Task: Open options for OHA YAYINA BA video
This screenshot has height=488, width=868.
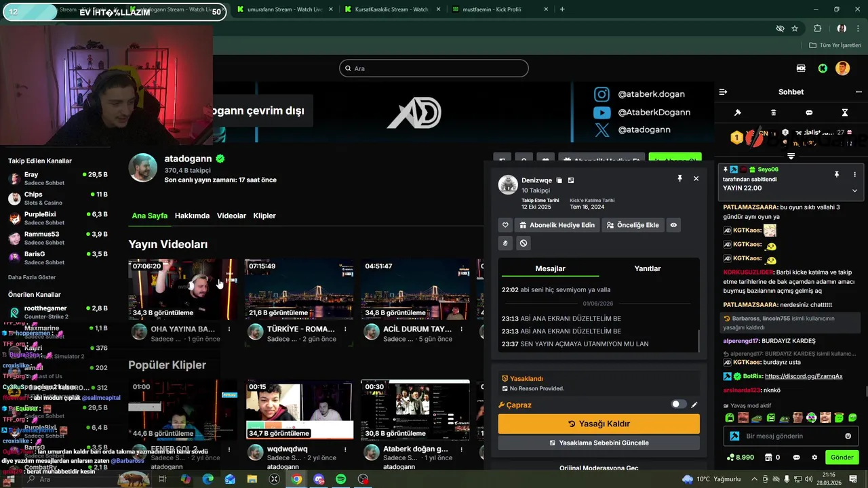Action: (x=229, y=329)
